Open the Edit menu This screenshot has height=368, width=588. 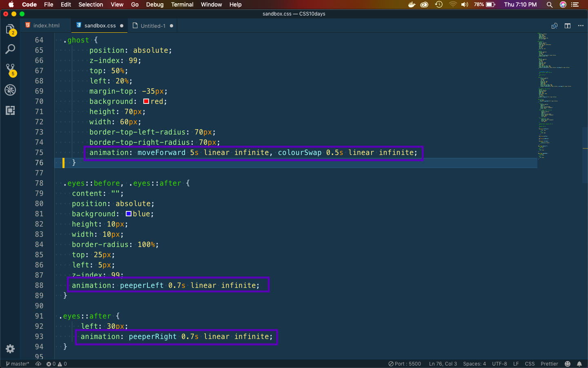[x=66, y=4]
